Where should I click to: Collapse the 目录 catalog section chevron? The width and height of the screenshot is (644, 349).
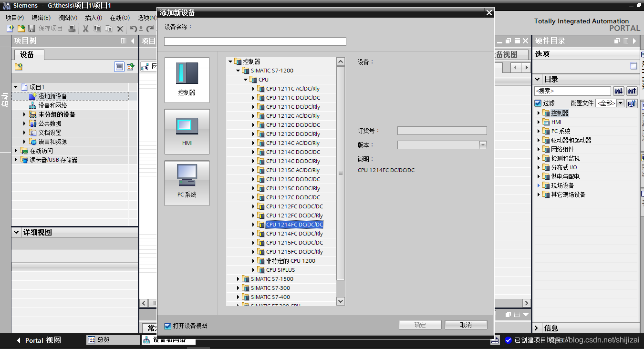(x=538, y=79)
